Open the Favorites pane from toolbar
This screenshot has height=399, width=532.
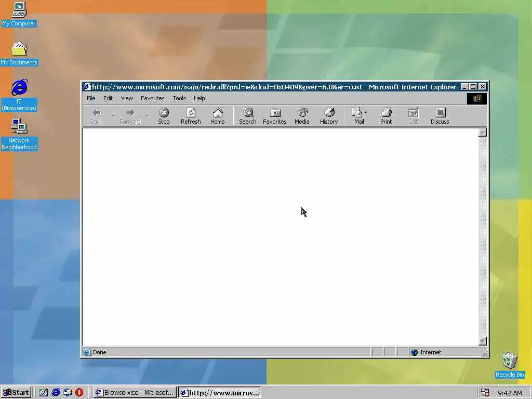pyautogui.click(x=274, y=116)
